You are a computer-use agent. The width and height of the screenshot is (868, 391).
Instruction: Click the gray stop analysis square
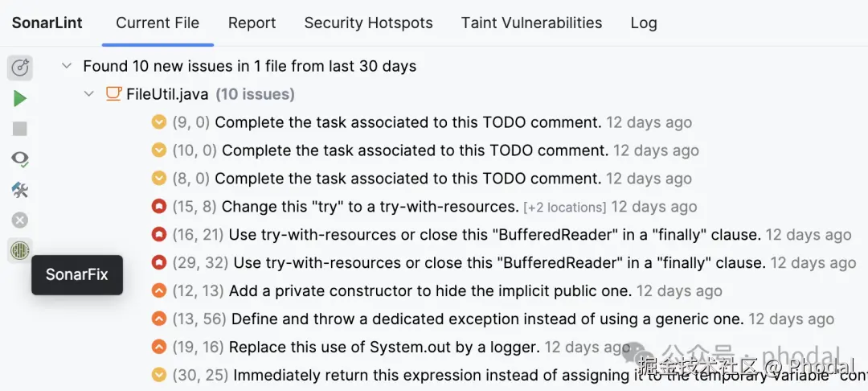20,129
